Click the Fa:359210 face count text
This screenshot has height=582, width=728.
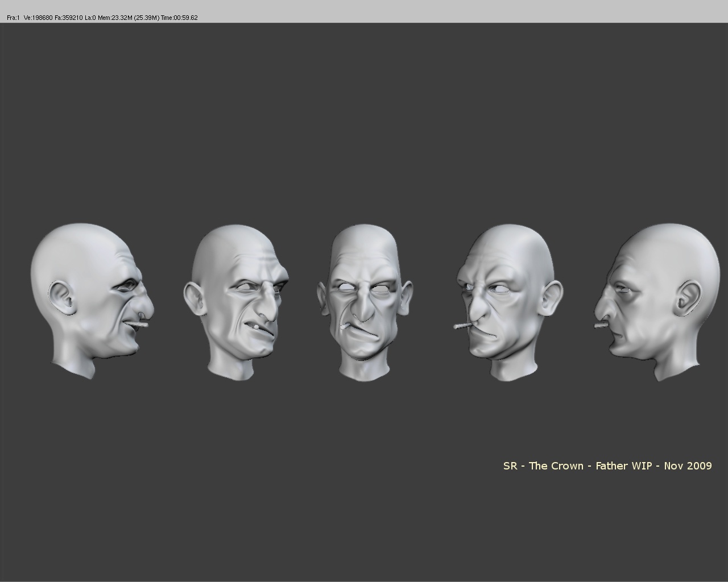click(x=68, y=18)
